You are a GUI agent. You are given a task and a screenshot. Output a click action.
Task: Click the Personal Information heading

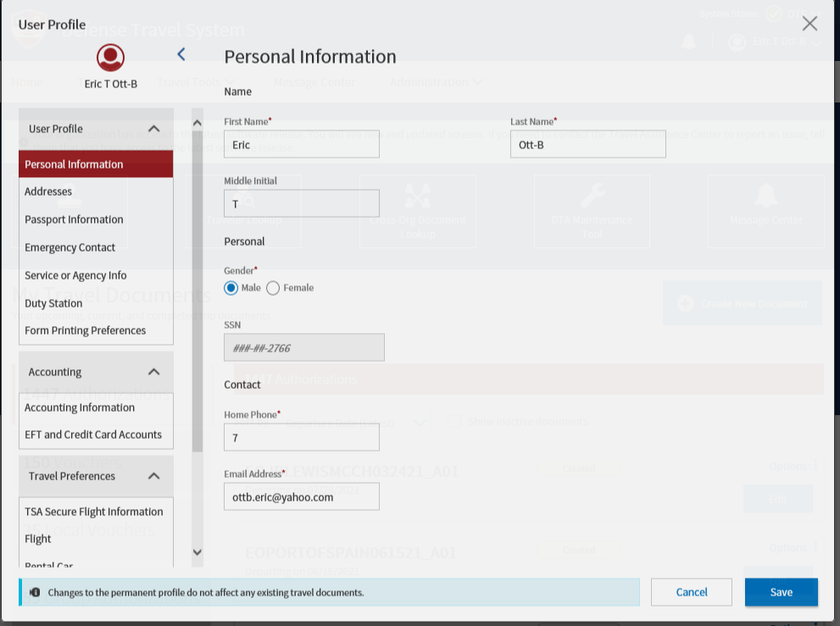[310, 57]
